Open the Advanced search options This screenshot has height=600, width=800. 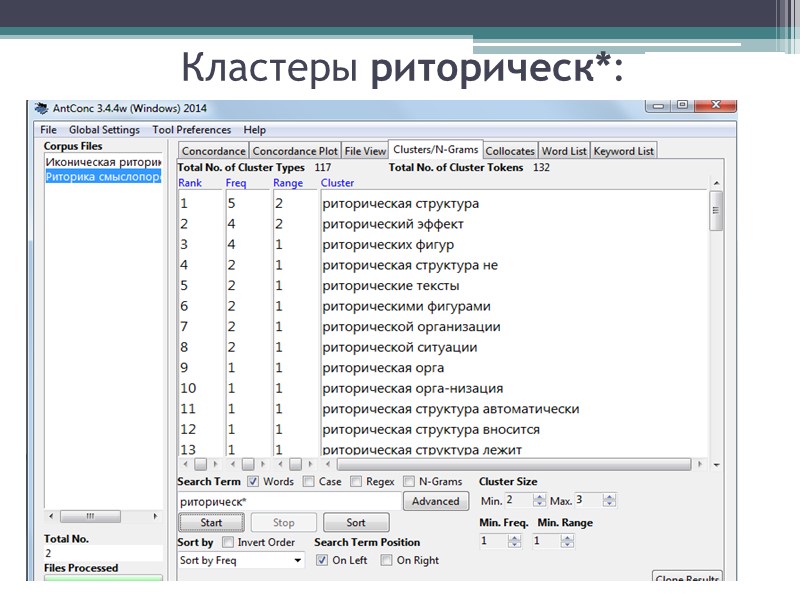click(x=435, y=501)
